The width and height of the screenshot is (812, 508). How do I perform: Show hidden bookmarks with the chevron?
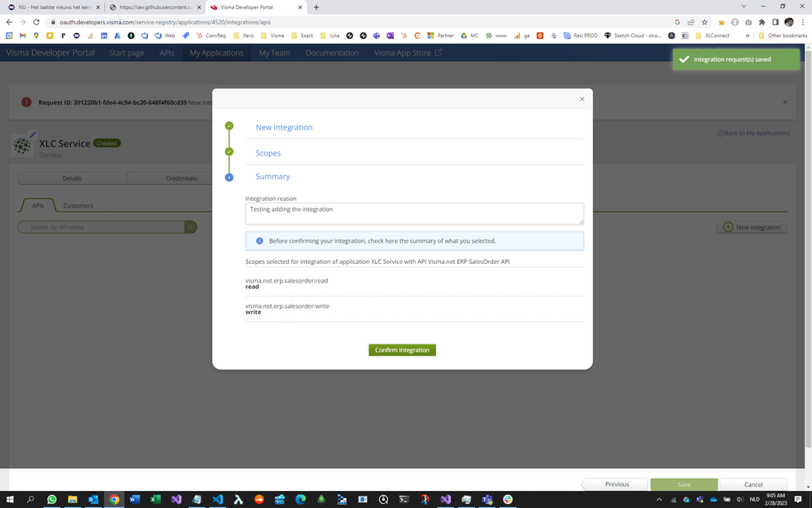click(x=747, y=36)
